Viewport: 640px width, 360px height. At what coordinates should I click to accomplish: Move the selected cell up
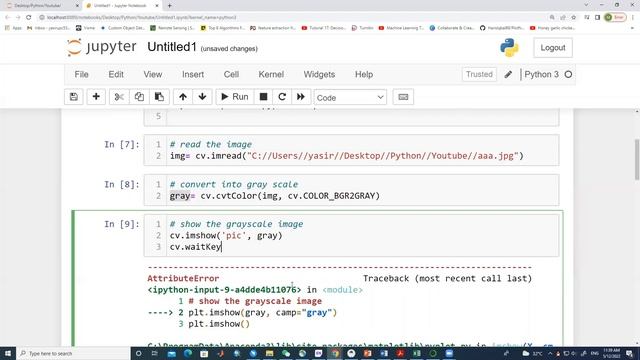(183, 97)
